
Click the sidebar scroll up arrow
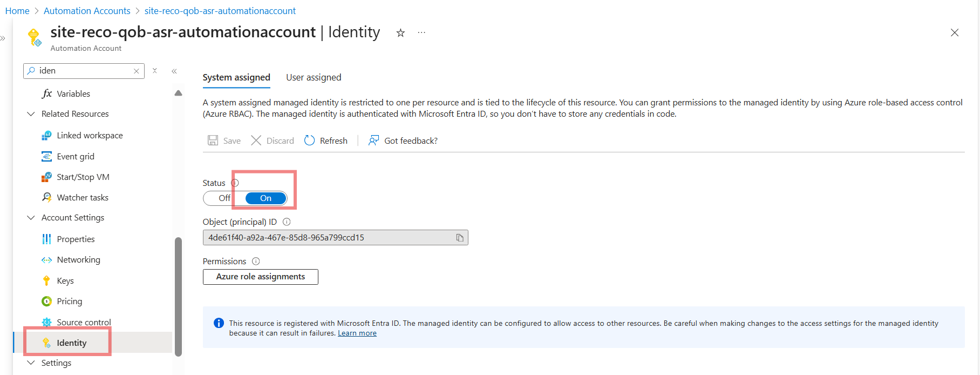click(x=179, y=93)
